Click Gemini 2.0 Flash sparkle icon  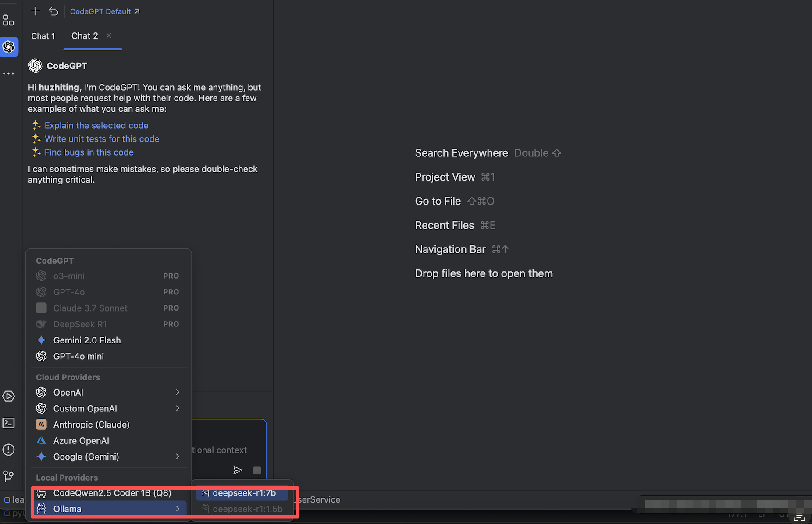point(41,340)
